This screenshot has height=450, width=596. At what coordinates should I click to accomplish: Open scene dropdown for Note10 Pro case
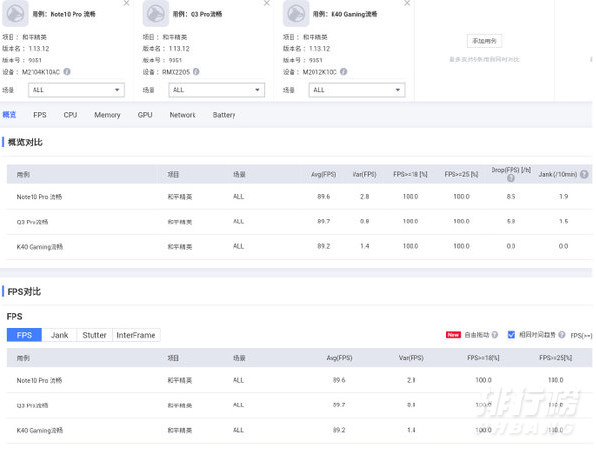(76, 90)
